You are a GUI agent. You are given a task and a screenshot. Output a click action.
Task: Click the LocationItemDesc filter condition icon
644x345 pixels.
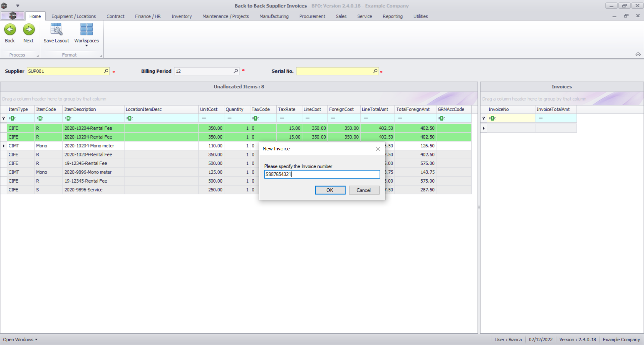tap(130, 118)
